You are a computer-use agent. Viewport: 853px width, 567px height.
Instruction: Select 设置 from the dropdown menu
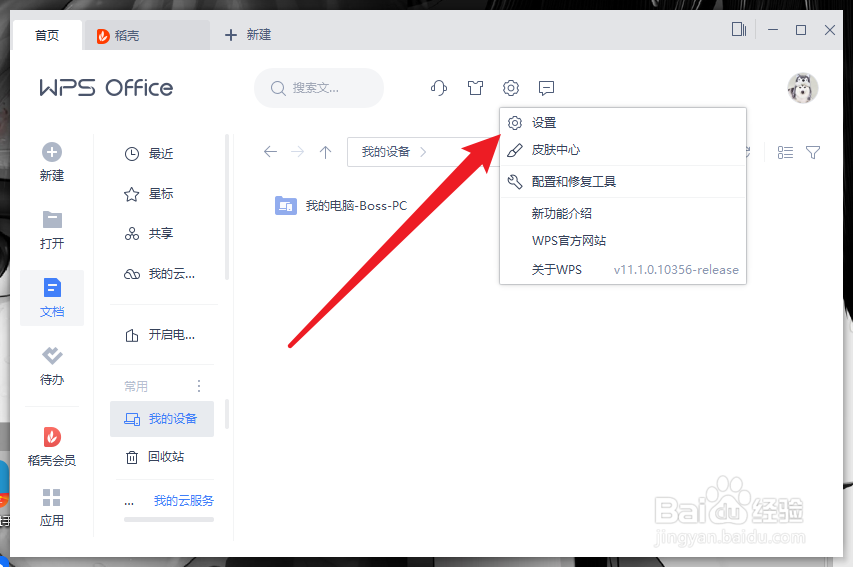pyautogui.click(x=623, y=123)
